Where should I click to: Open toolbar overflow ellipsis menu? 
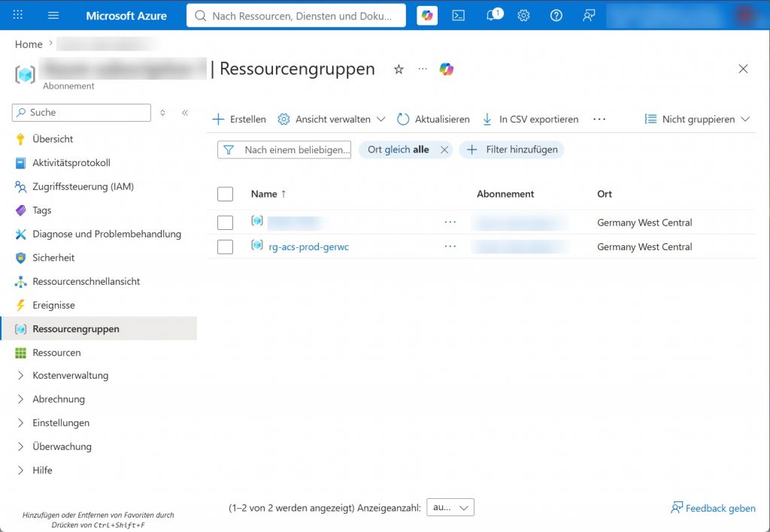pyautogui.click(x=599, y=119)
